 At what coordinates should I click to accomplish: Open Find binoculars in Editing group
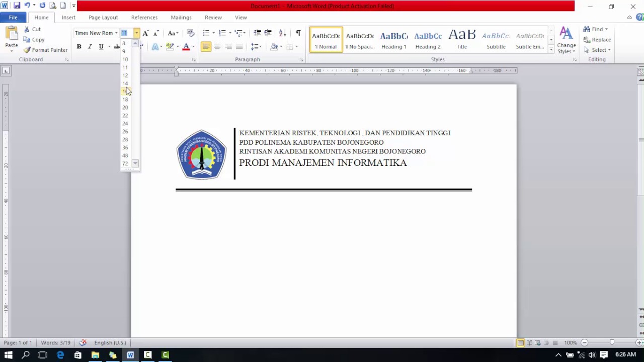pyautogui.click(x=595, y=29)
